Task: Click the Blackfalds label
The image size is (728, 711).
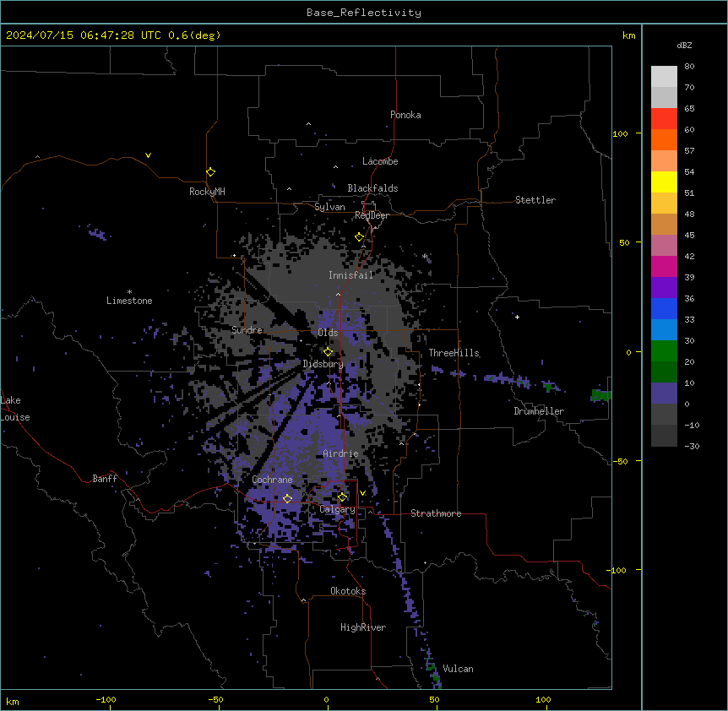Action: click(x=372, y=188)
